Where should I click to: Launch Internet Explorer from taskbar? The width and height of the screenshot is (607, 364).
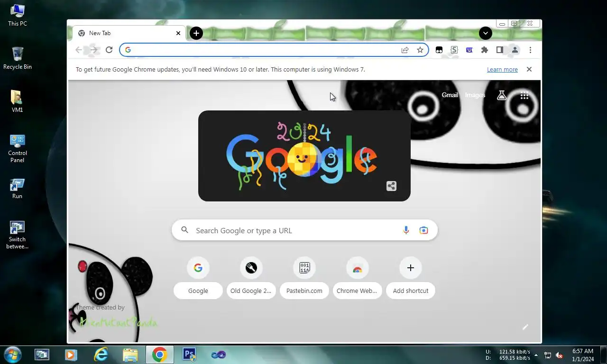click(101, 355)
